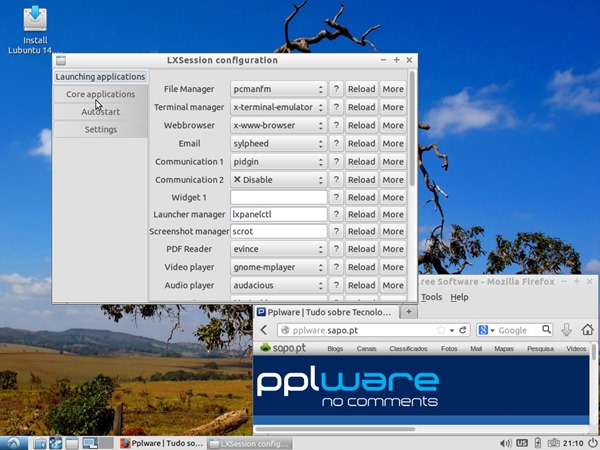Viewport: 600px width, 450px height.
Task: Open Communication 1 dropdown showing pidgin
Action: pyautogui.click(x=279, y=161)
